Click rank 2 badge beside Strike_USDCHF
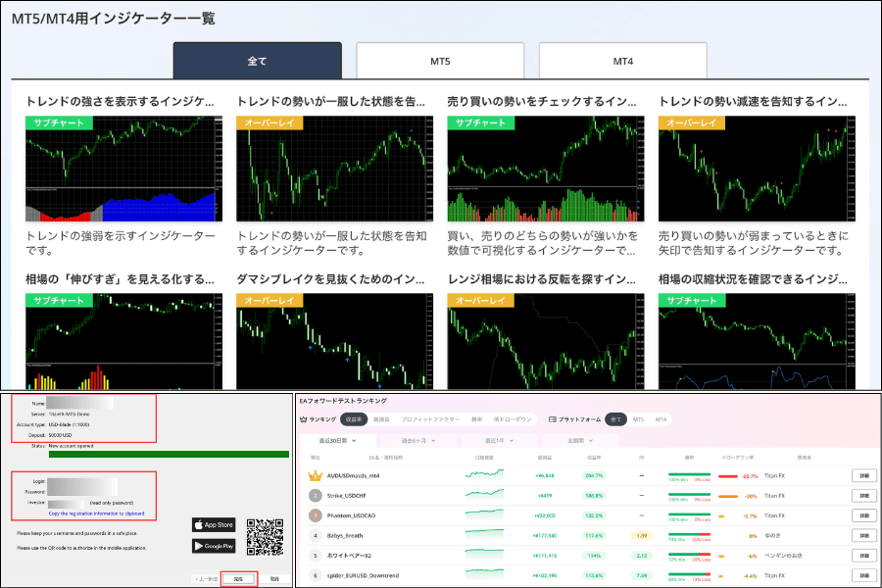 point(315,496)
